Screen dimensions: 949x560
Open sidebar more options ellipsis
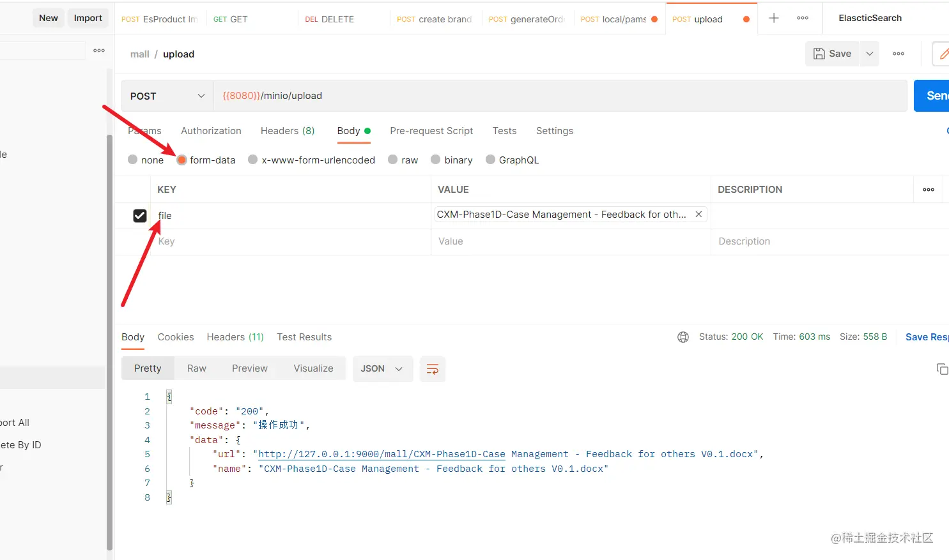99,50
